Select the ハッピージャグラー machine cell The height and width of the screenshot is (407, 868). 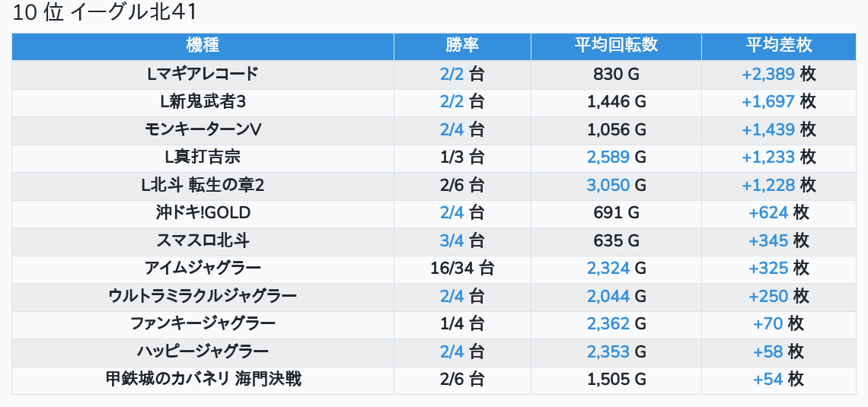pyautogui.click(x=203, y=352)
